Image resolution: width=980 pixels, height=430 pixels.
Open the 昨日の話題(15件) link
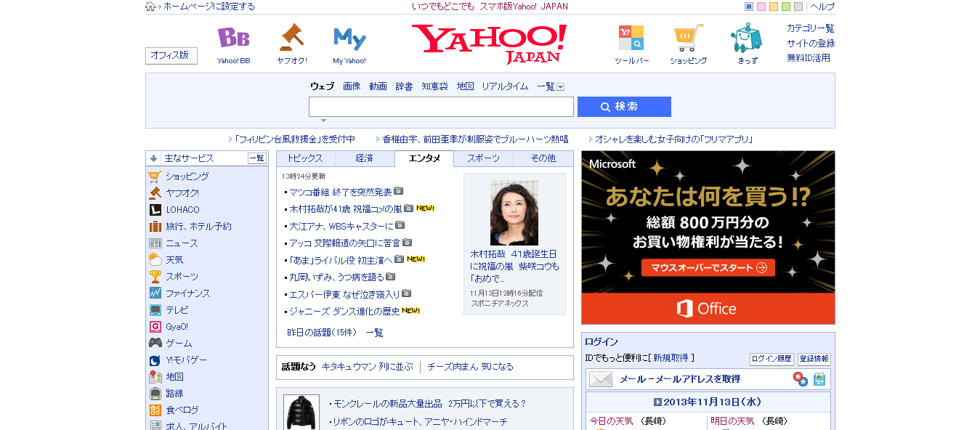[x=322, y=332]
